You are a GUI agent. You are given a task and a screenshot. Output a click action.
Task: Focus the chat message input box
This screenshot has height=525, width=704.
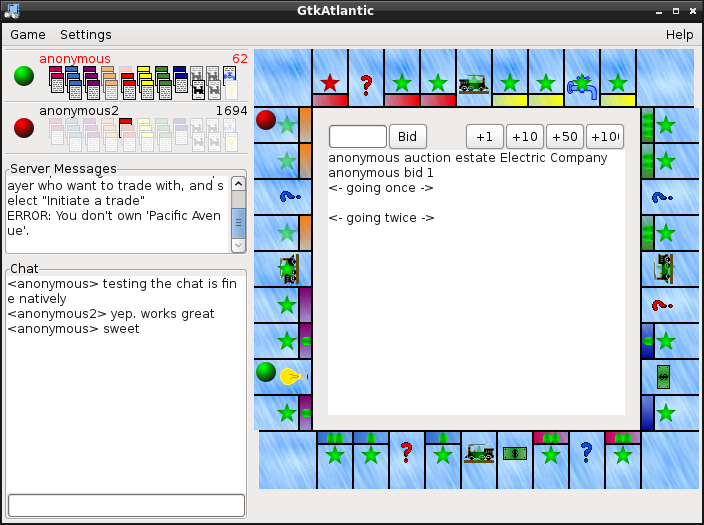(127, 506)
